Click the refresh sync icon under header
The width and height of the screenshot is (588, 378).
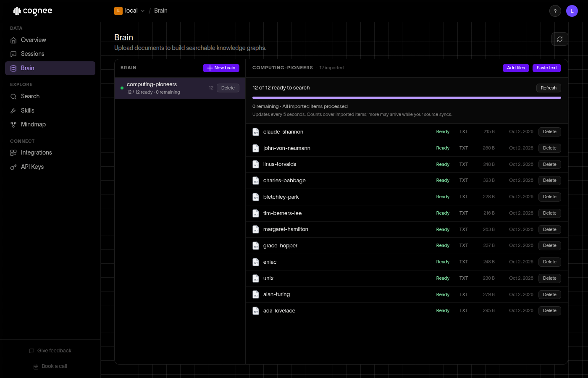[560, 39]
